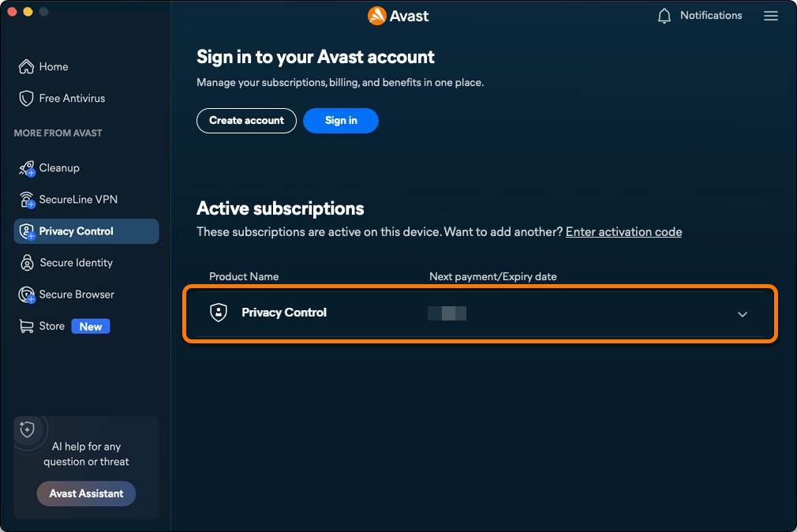Open Cleanup via its rocket icon

[x=27, y=168]
